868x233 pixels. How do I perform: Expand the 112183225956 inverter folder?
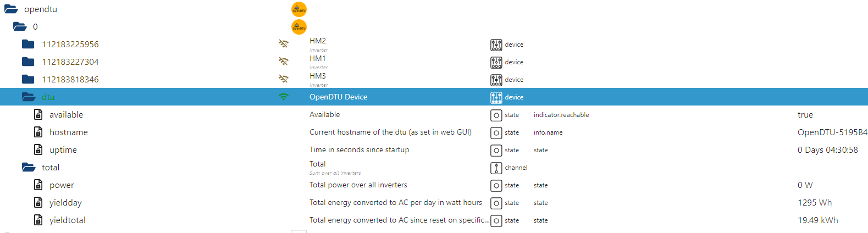pyautogui.click(x=28, y=44)
